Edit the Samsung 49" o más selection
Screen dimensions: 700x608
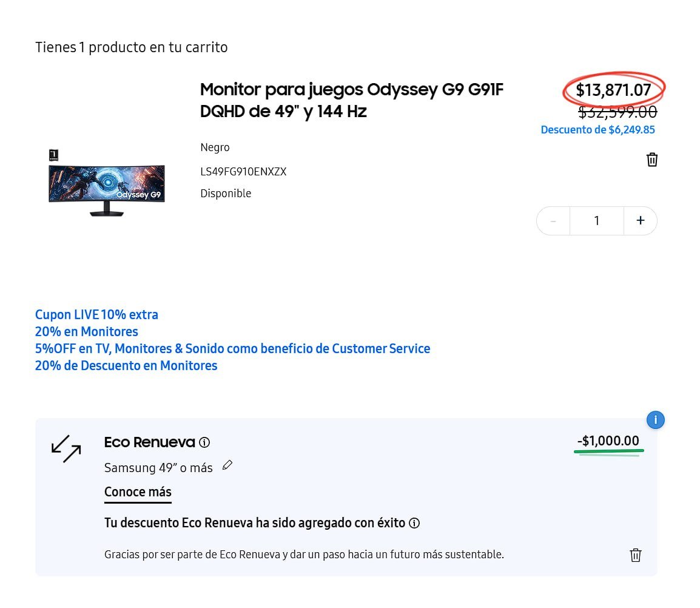coord(227,465)
